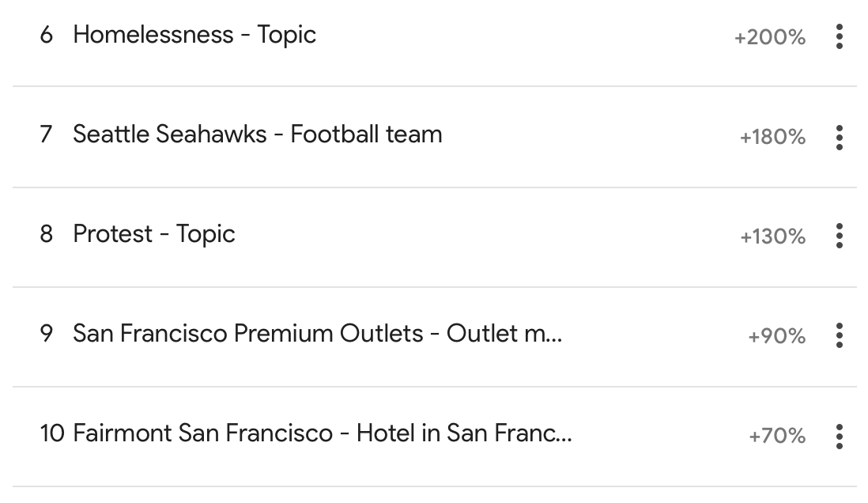Click rank number 9 in the list

pos(47,334)
